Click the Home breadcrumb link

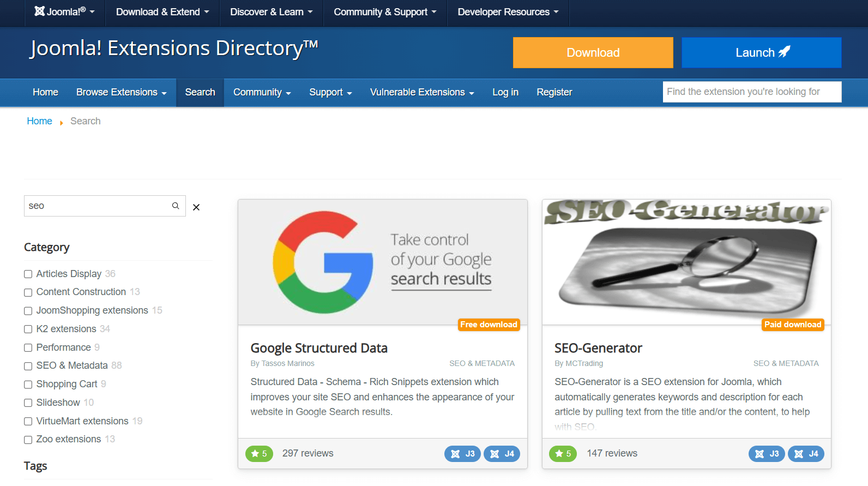coord(40,121)
